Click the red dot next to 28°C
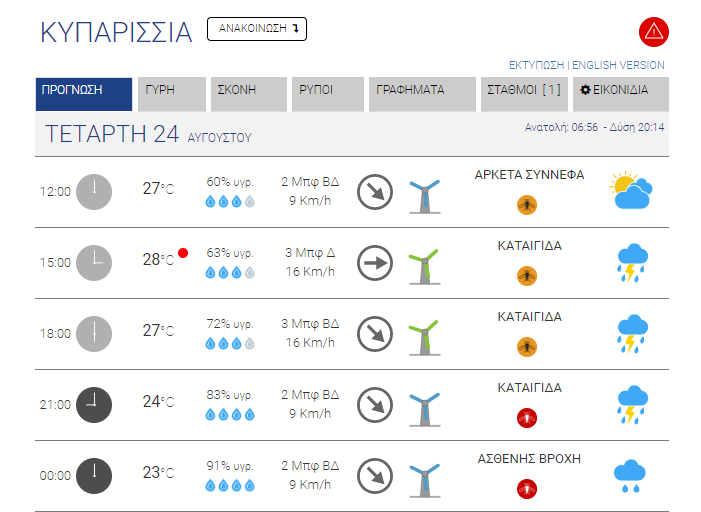 [183, 253]
